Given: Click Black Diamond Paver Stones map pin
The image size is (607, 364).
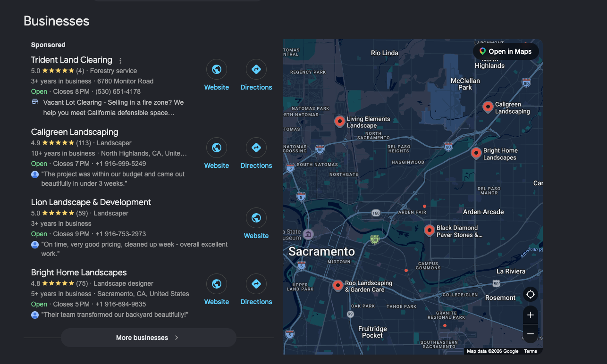Looking at the screenshot, I should [x=430, y=231].
